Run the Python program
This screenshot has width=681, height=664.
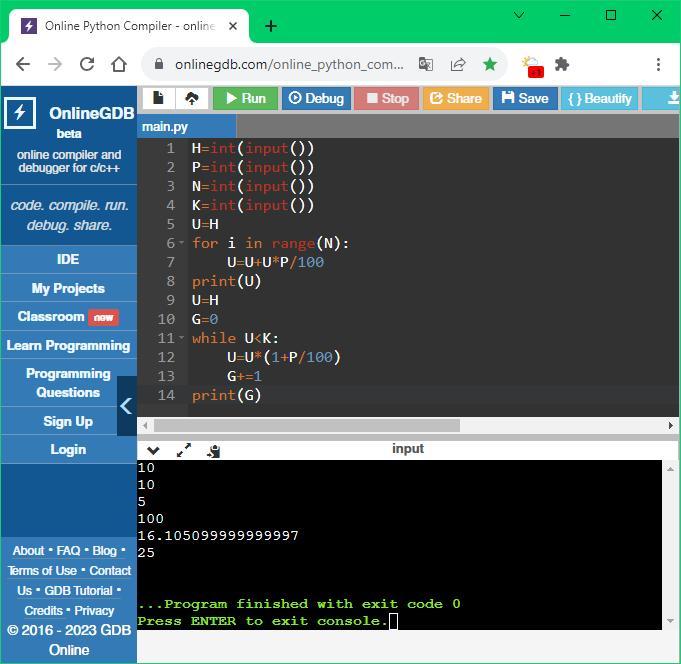(245, 98)
